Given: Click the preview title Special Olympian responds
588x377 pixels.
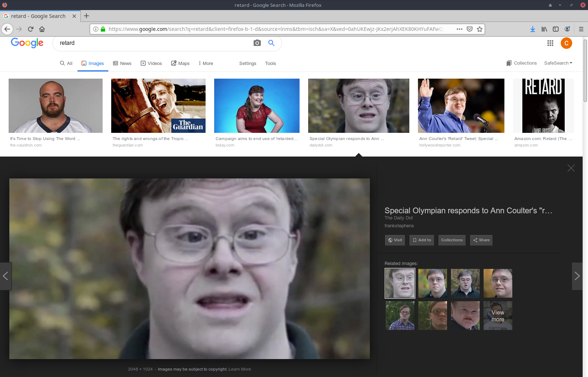Looking at the screenshot, I should click(x=468, y=211).
